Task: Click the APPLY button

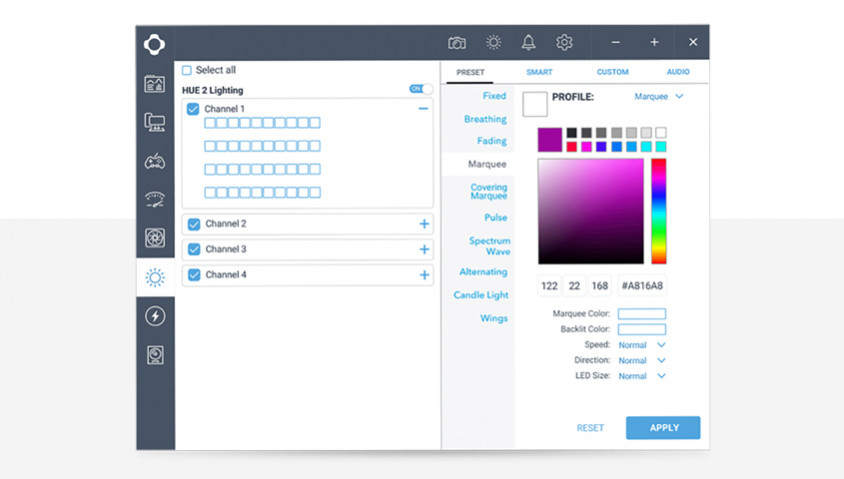Action: coord(663,428)
